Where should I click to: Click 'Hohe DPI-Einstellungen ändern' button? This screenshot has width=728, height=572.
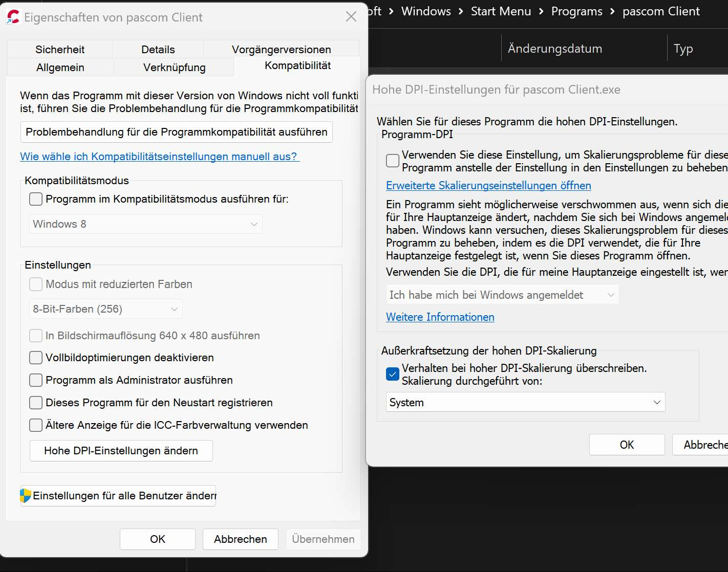(x=121, y=451)
